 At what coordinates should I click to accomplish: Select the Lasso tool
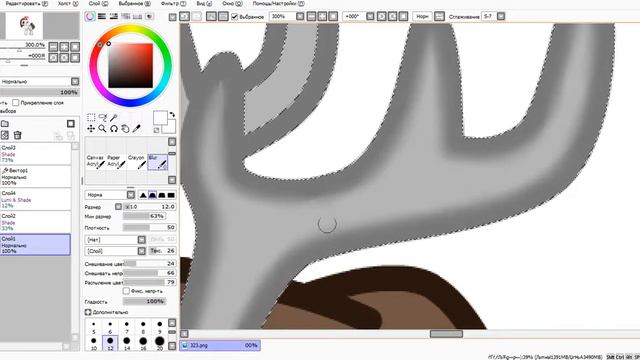(x=102, y=118)
